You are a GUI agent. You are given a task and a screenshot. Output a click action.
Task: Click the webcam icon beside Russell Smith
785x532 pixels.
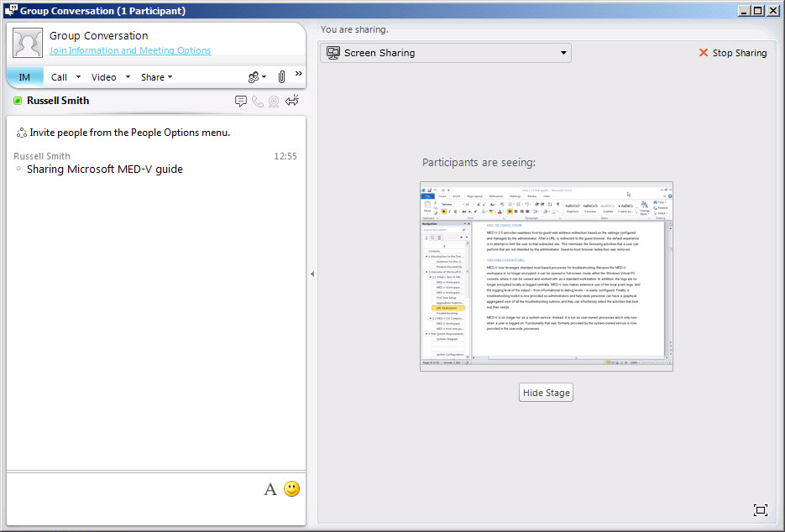[x=274, y=102]
